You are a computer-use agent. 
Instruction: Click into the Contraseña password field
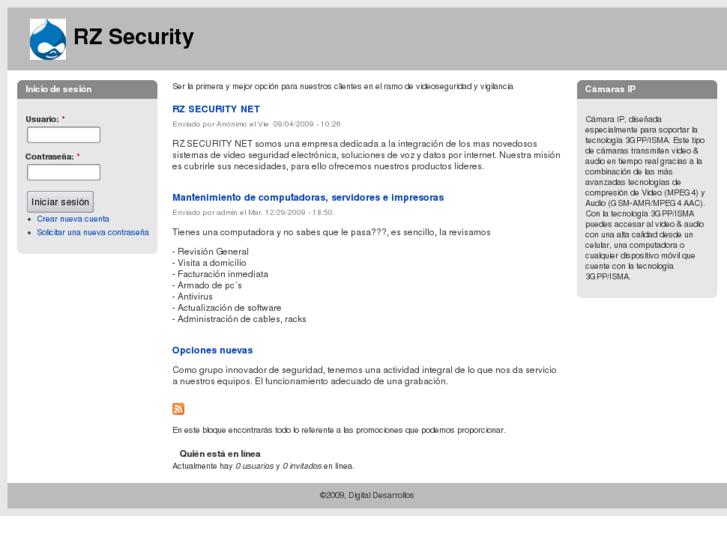click(63, 172)
